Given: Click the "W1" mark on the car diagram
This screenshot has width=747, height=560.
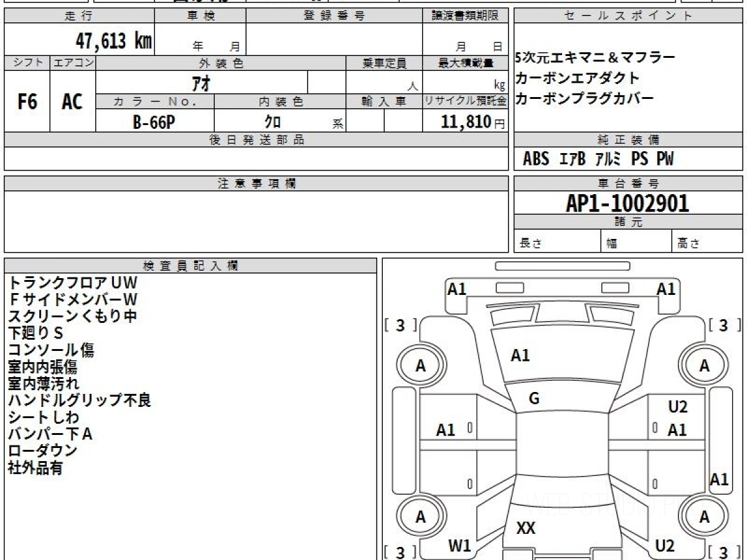Looking at the screenshot, I should click(459, 546).
